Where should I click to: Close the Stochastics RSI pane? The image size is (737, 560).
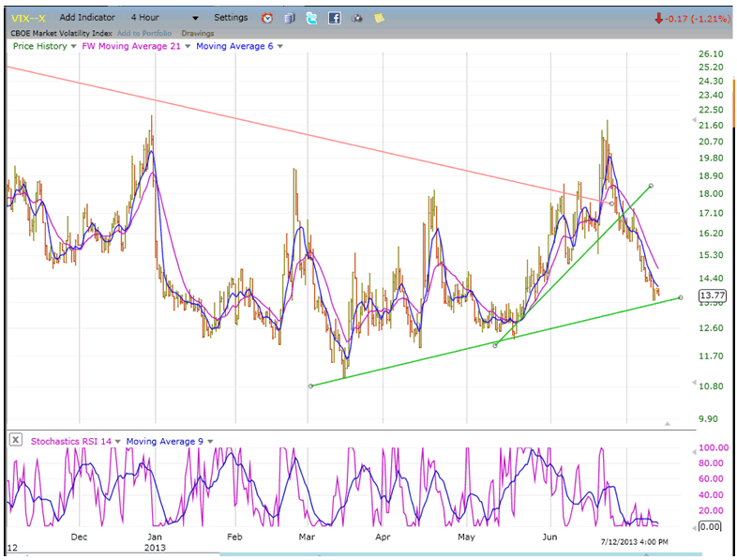point(15,440)
